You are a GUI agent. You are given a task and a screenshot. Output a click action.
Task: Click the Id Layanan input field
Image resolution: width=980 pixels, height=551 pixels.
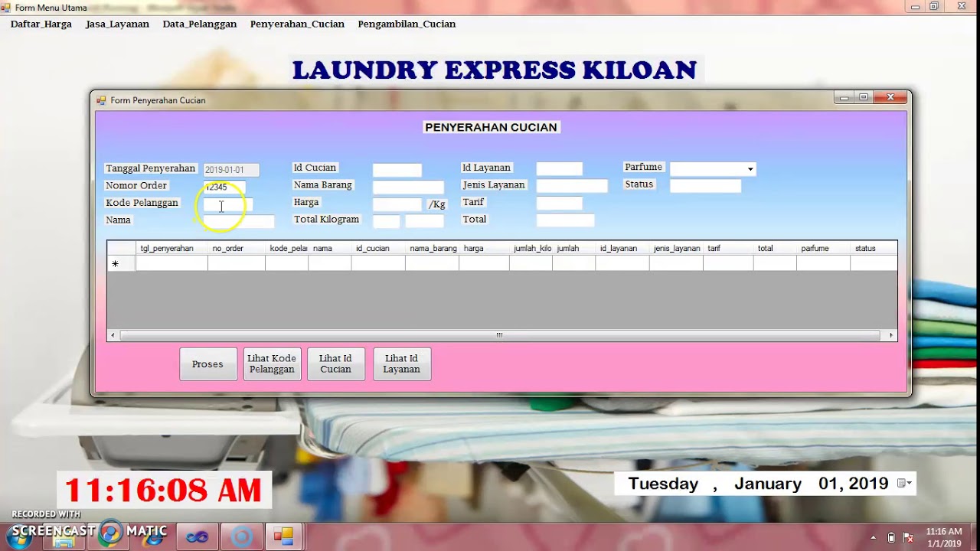[559, 169]
